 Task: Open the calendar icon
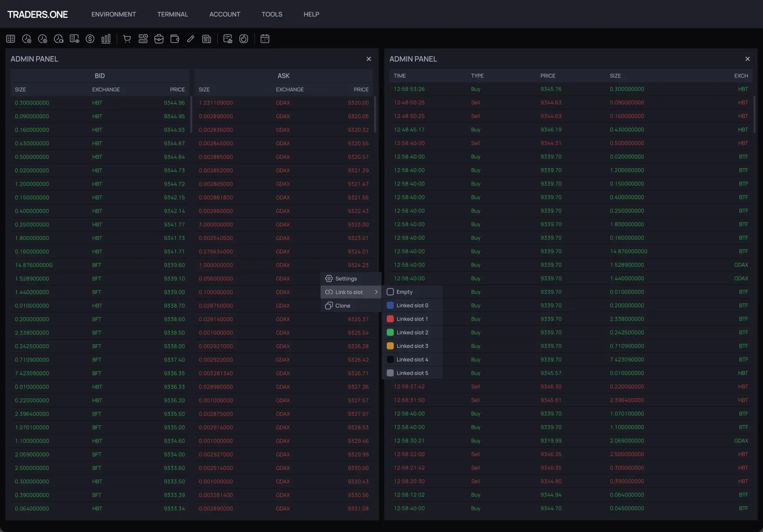pos(265,39)
